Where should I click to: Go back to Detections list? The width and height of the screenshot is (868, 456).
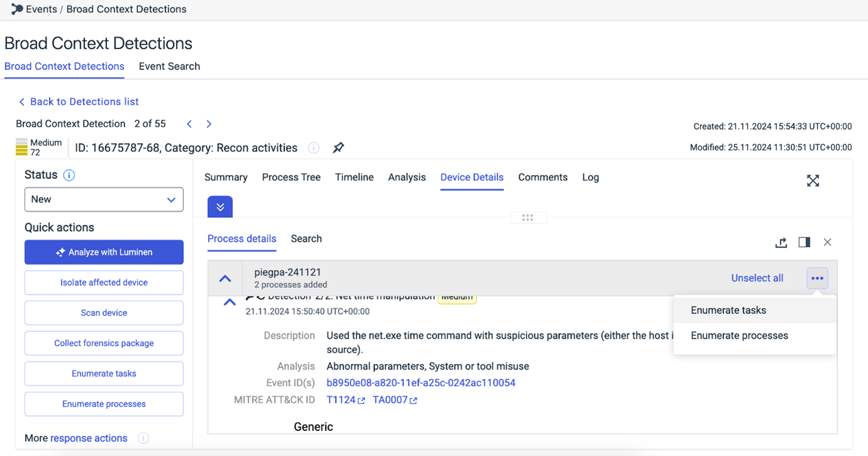click(78, 101)
